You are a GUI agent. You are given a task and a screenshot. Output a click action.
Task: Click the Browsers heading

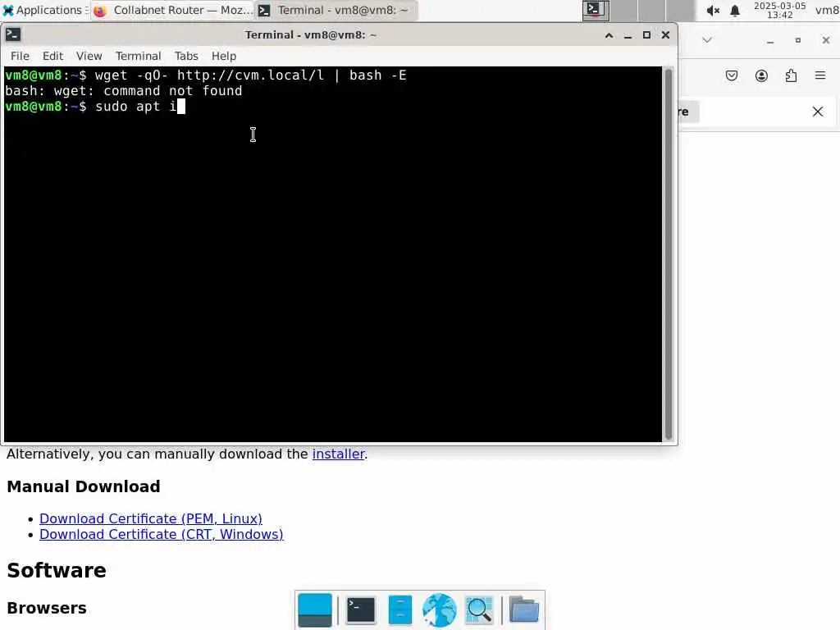click(x=47, y=608)
